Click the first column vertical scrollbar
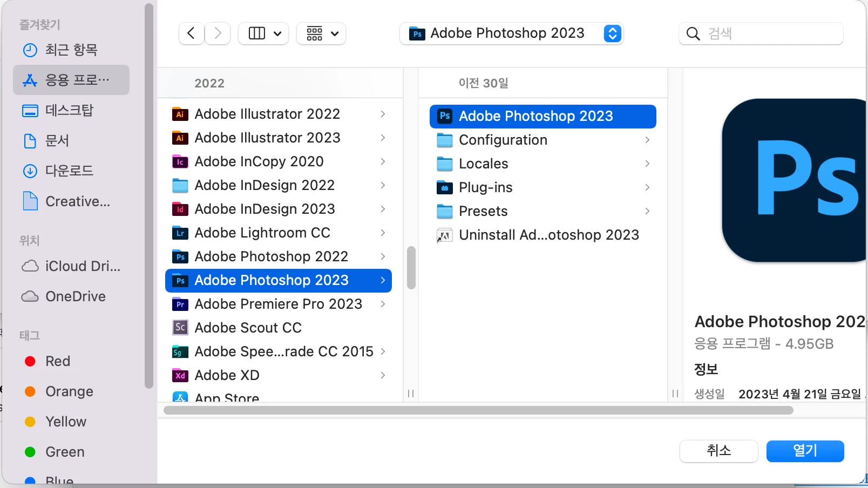This screenshot has height=488, width=868. click(411, 268)
